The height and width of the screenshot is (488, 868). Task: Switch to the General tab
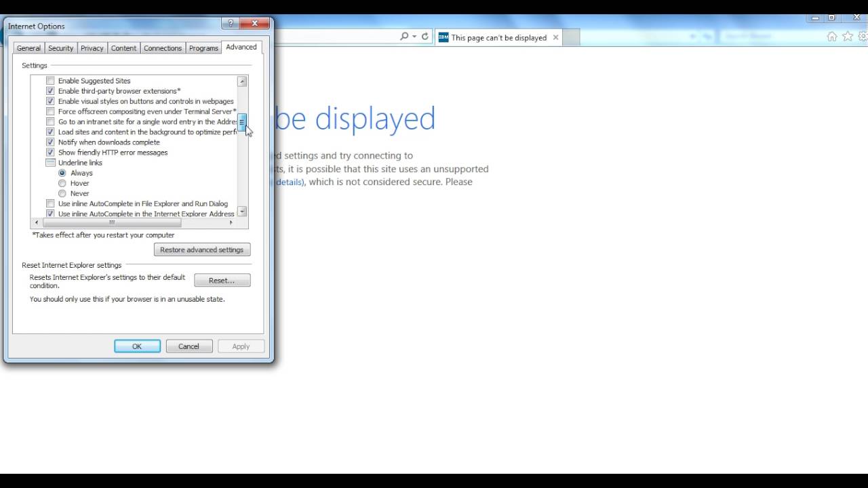[28, 48]
